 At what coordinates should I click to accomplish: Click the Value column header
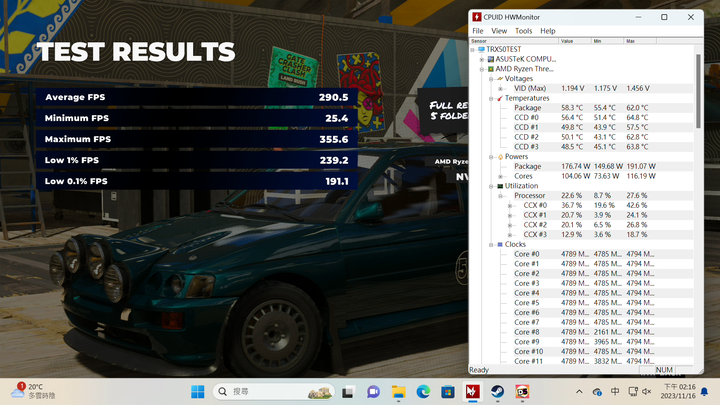pyautogui.click(x=575, y=41)
